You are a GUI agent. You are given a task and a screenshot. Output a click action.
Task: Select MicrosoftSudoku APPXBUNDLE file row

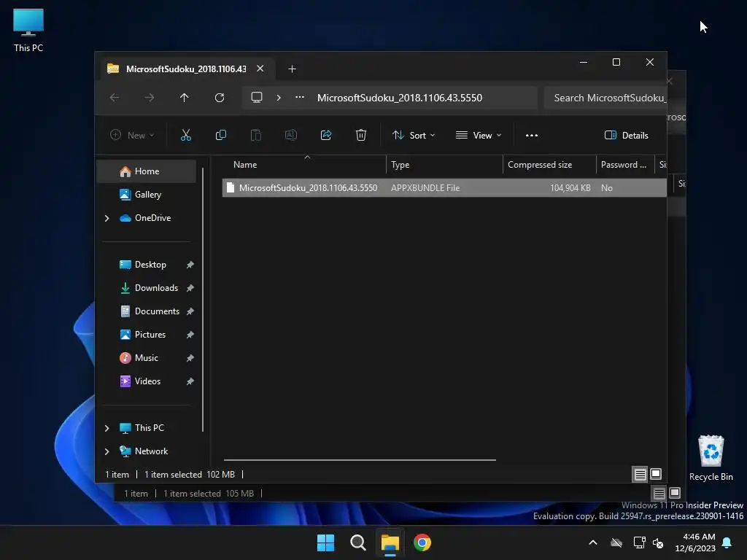click(x=444, y=187)
